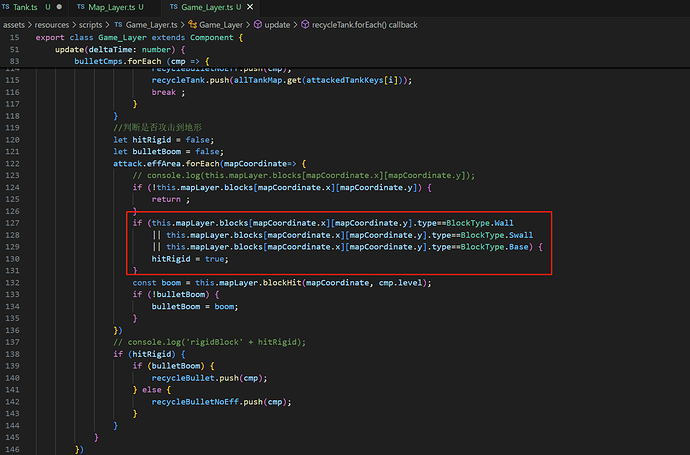Viewport: 690px width, 455px height.
Task: Click the 'else' keyword on line 141
Action: click(x=151, y=389)
